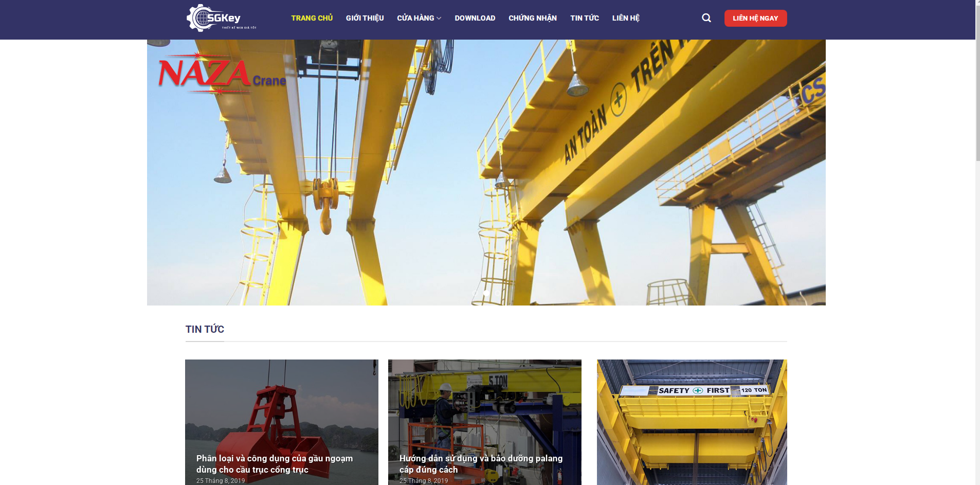980x485 pixels.
Task: Open the DOWNLOAD menu item
Action: tap(475, 18)
